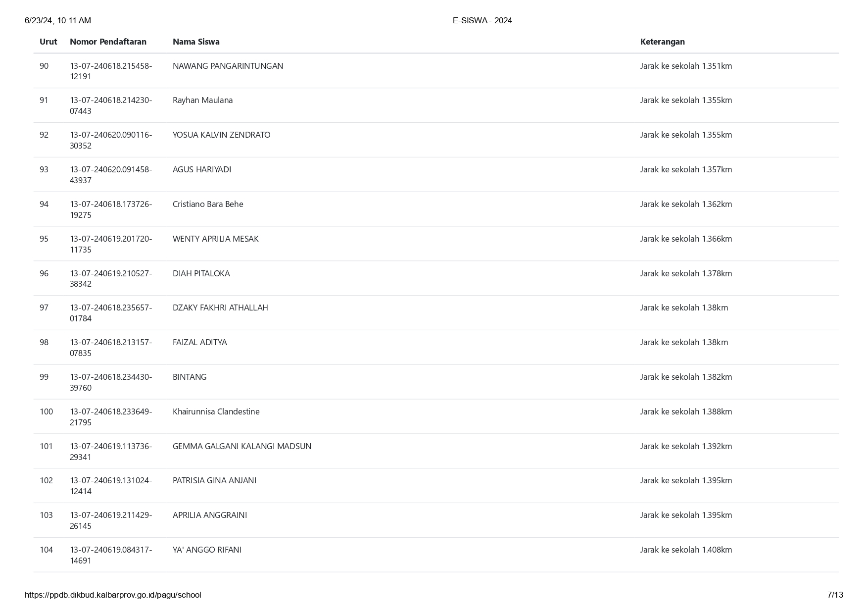Click distance 1.382km entry
The height and width of the screenshot is (614, 868).
tap(686, 377)
